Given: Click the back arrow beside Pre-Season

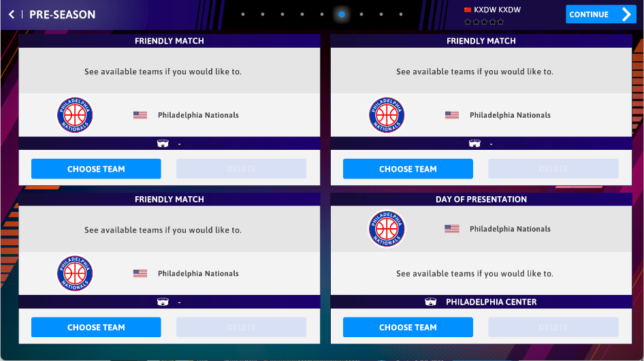Looking at the screenshot, I should click(x=12, y=14).
